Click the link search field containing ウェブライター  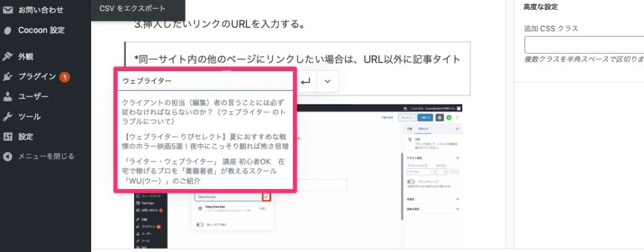[205, 81]
